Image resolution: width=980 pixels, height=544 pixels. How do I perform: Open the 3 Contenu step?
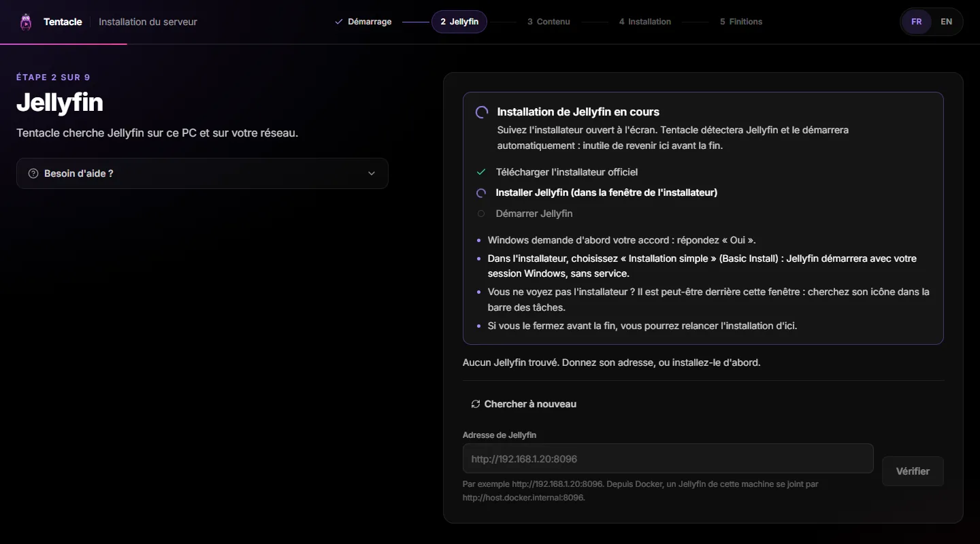(x=549, y=22)
